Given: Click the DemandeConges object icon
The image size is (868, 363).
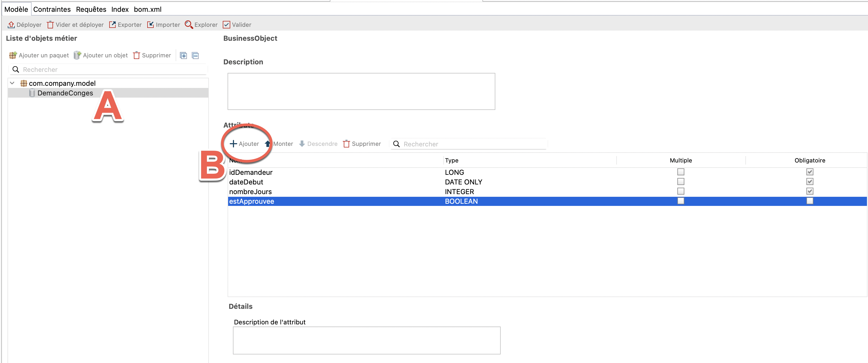Looking at the screenshot, I should [32, 93].
